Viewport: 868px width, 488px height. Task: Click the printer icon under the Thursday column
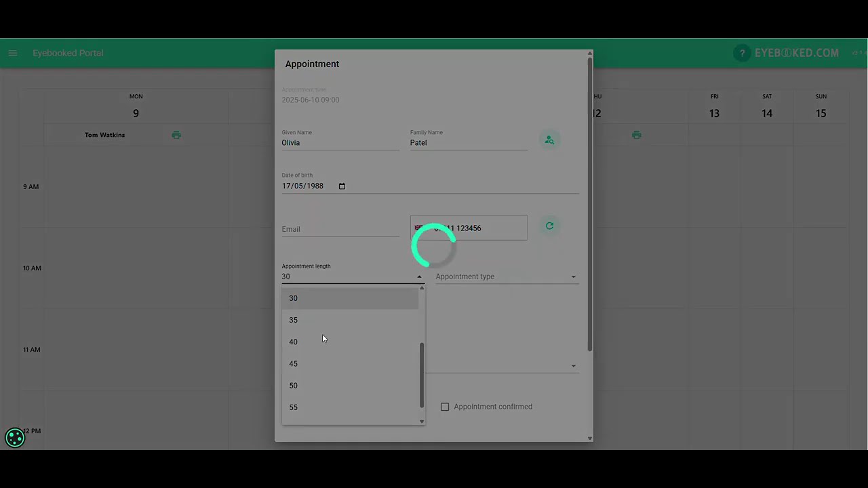636,135
